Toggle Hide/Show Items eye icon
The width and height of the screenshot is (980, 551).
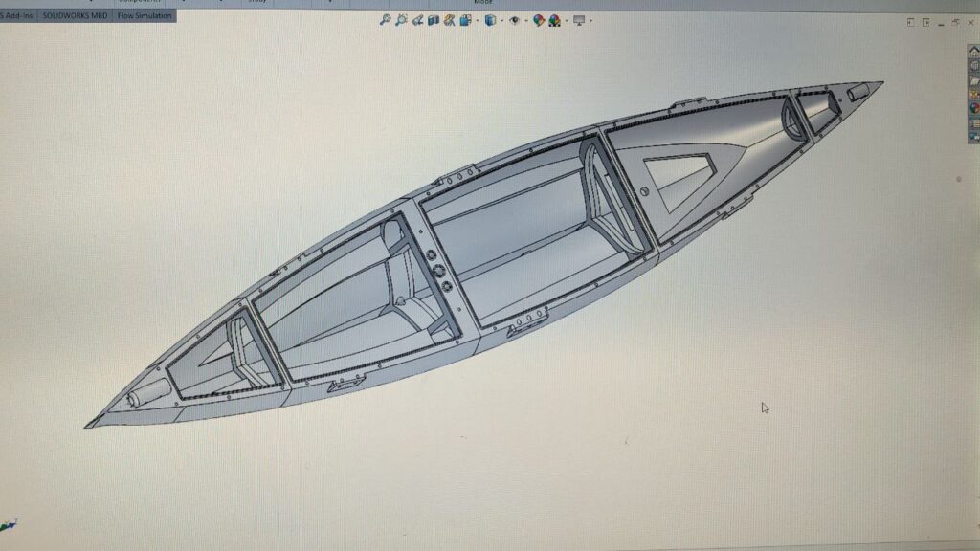point(514,21)
